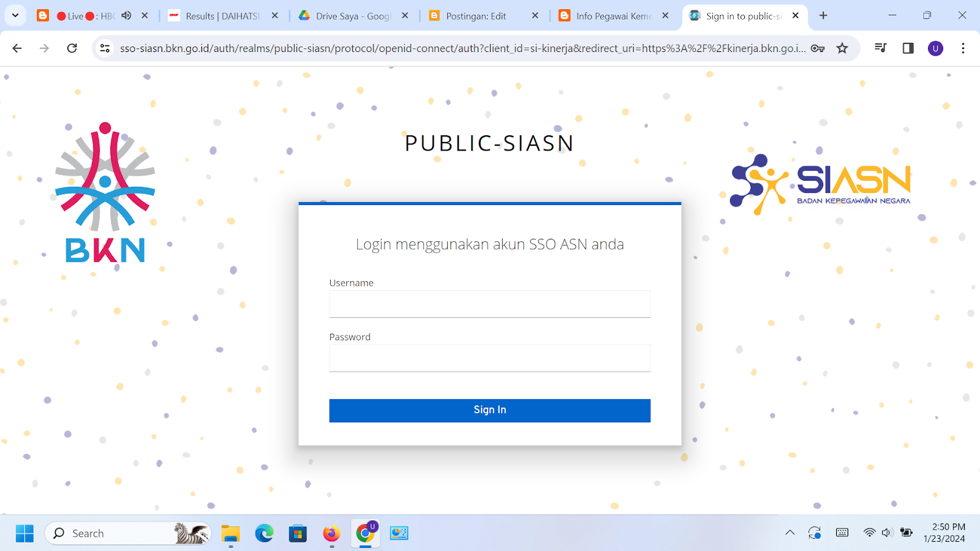This screenshot has height=551, width=980.
Task: Open Chrome three-dot menu
Action: (963, 48)
